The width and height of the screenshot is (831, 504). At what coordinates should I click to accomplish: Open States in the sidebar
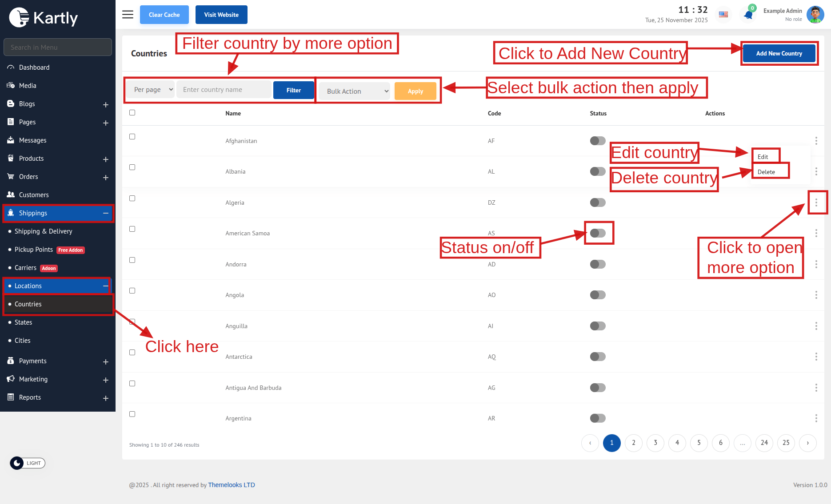[x=24, y=322]
